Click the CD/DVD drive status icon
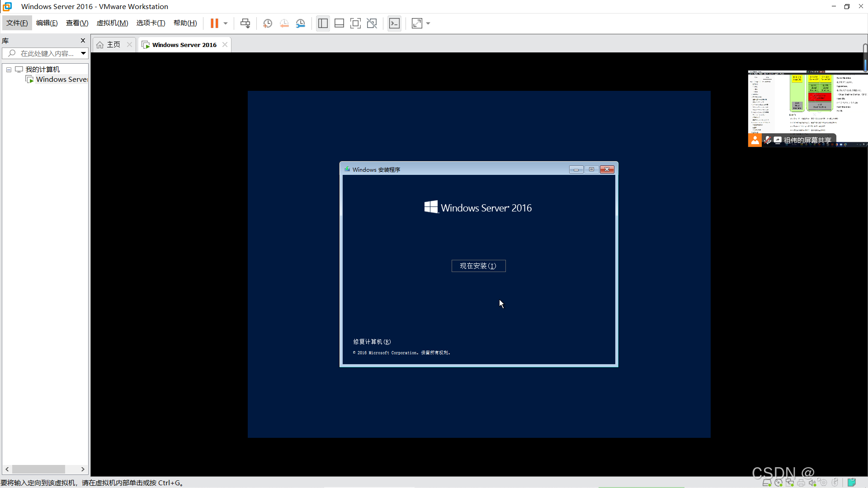This screenshot has height=488, width=868. [x=778, y=483]
